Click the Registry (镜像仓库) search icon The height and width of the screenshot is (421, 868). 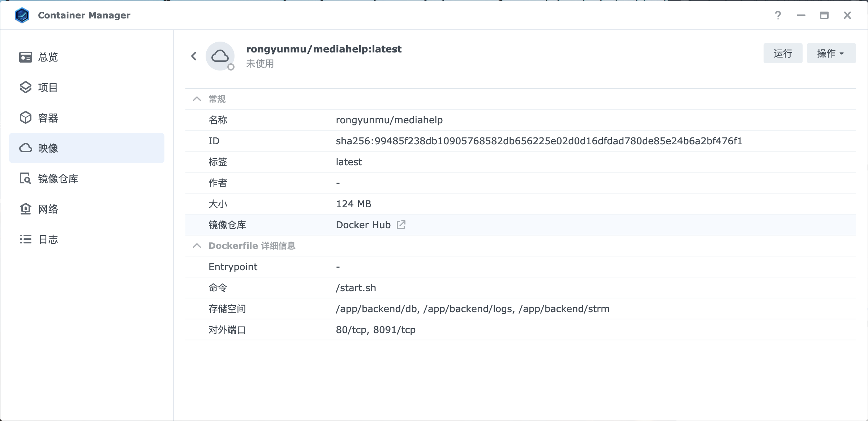coord(25,179)
